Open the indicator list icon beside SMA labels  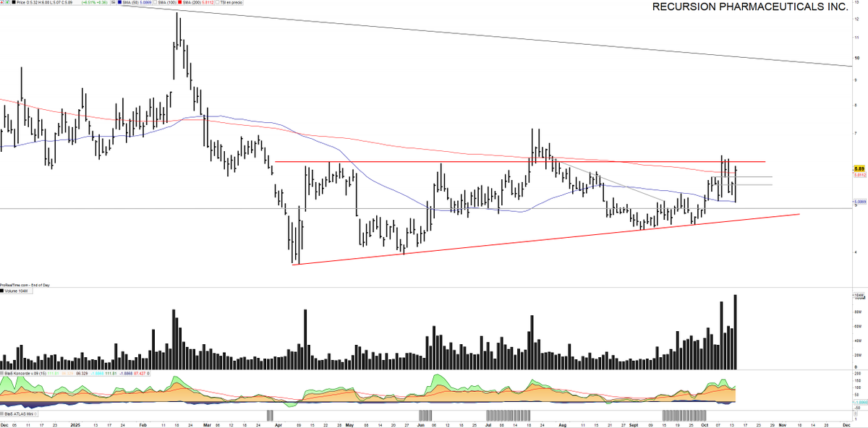coord(113,2)
